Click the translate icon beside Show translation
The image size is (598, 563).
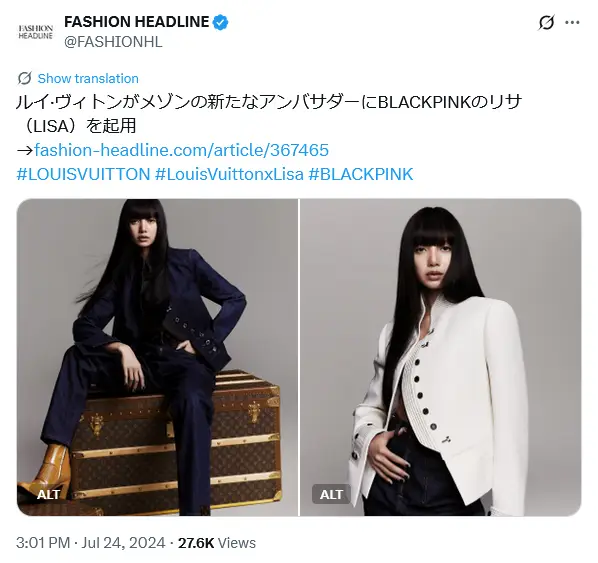pos(24,78)
